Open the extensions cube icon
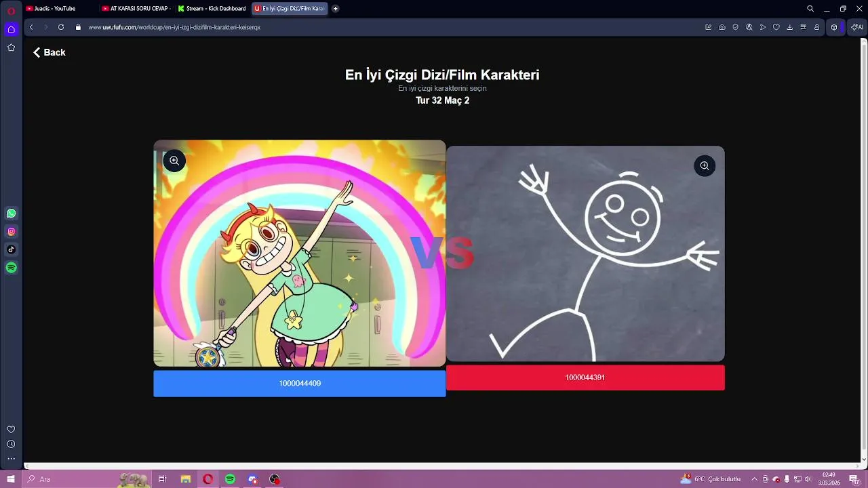 (835, 27)
